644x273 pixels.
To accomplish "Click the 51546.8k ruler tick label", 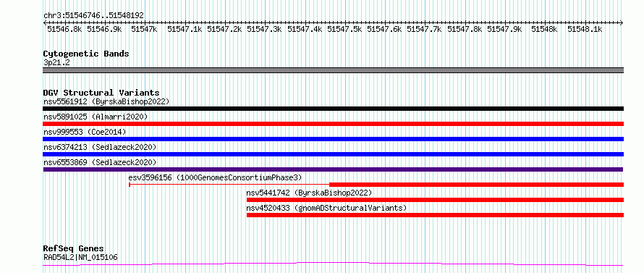I will (x=64, y=29).
